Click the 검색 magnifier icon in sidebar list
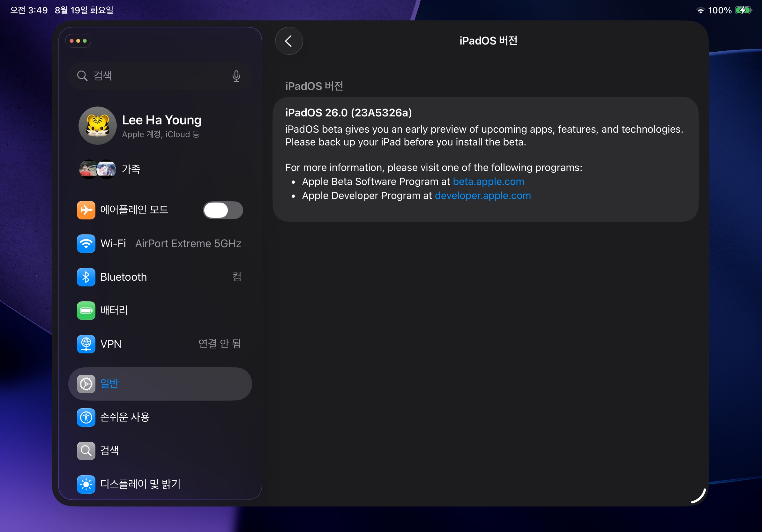Screen dimensions: 762x532 coord(86,451)
